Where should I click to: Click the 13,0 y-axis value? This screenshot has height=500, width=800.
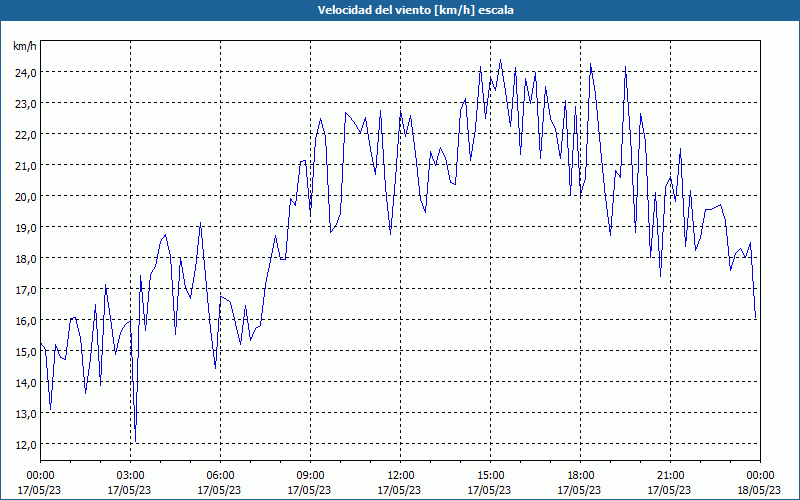pyautogui.click(x=26, y=414)
